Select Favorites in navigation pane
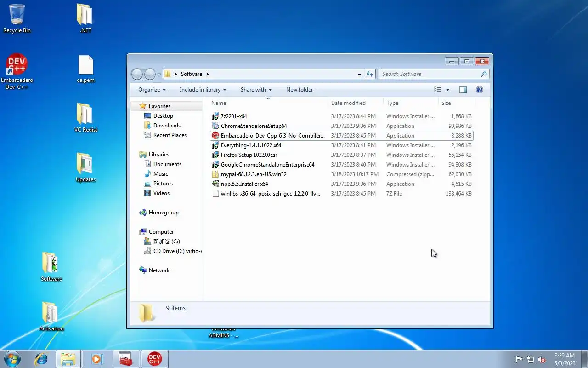 click(159, 106)
